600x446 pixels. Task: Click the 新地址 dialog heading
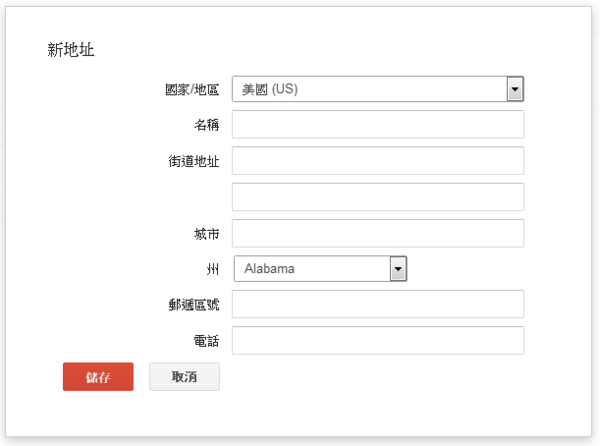point(70,49)
